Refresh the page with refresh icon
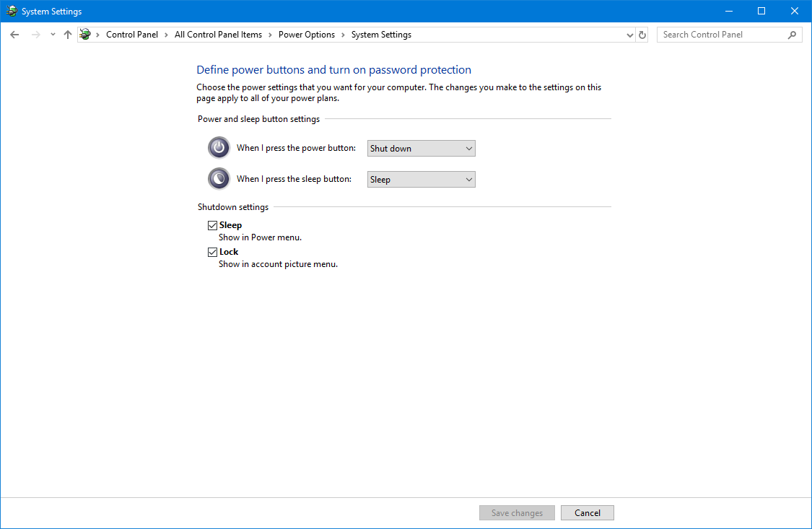812x529 pixels. pyautogui.click(x=642, y=35)
